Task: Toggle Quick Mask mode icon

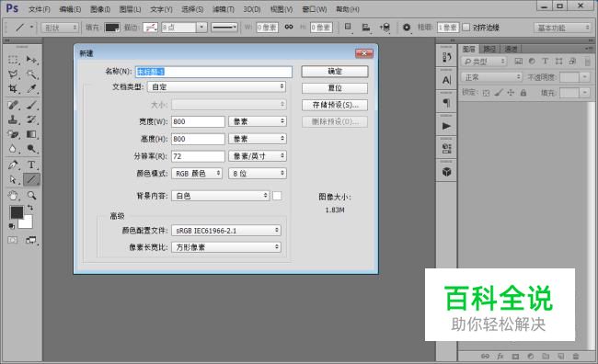Action: click(x=13, y=240)
